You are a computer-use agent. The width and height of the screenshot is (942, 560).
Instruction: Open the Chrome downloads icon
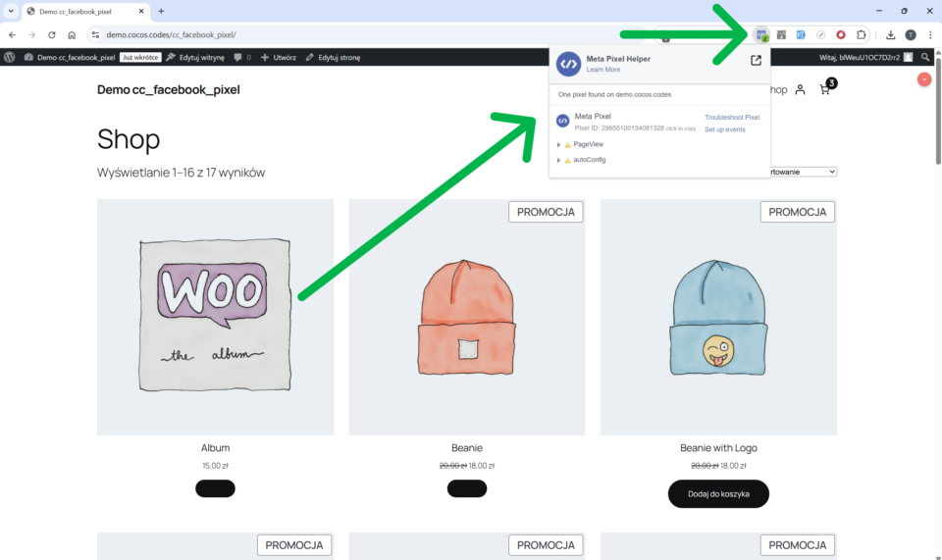tap(891, 34)
